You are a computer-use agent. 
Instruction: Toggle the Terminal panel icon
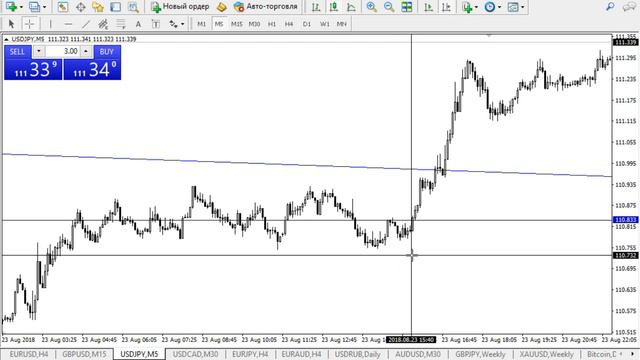pos(116,7)
